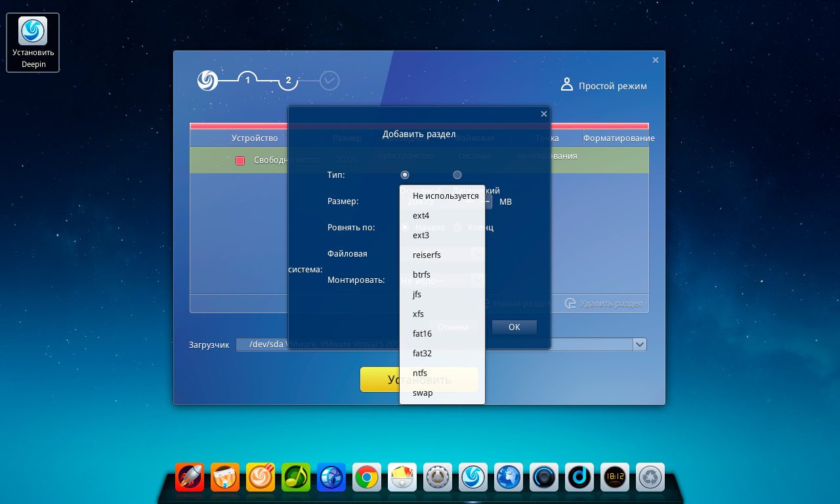Click the Удалить раздел button
The height and width of the screenshot is (504, 840).
(x=604, y=303)
